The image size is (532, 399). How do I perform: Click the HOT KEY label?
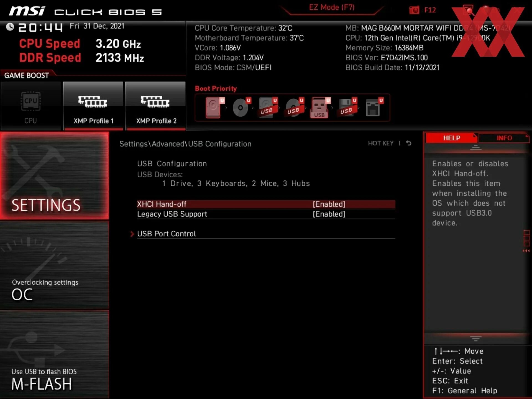[x=381, y=143]
